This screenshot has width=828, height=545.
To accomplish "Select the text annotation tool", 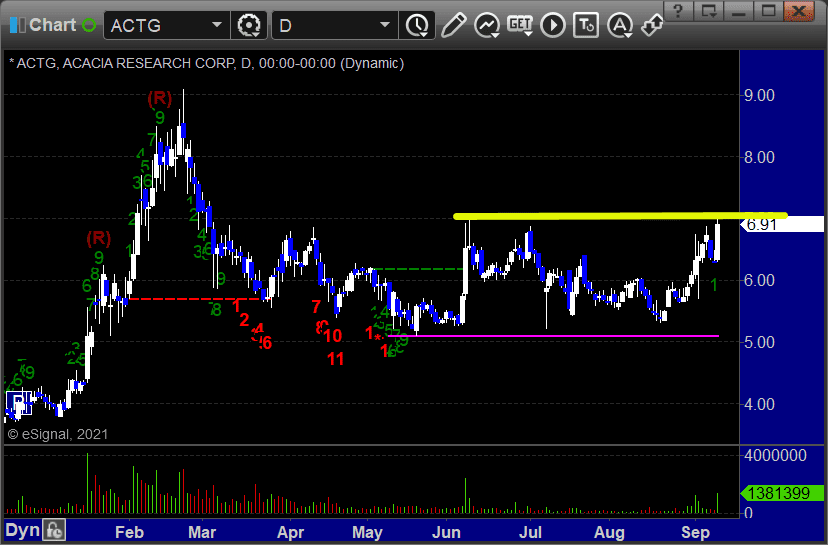I will click(586, 25).
